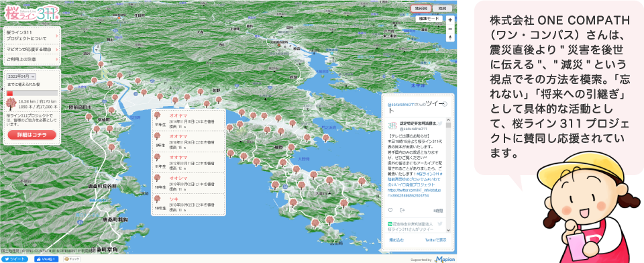The image size is (644, 263).
Task: Share the tweet using the share icon
Action: 402,211
